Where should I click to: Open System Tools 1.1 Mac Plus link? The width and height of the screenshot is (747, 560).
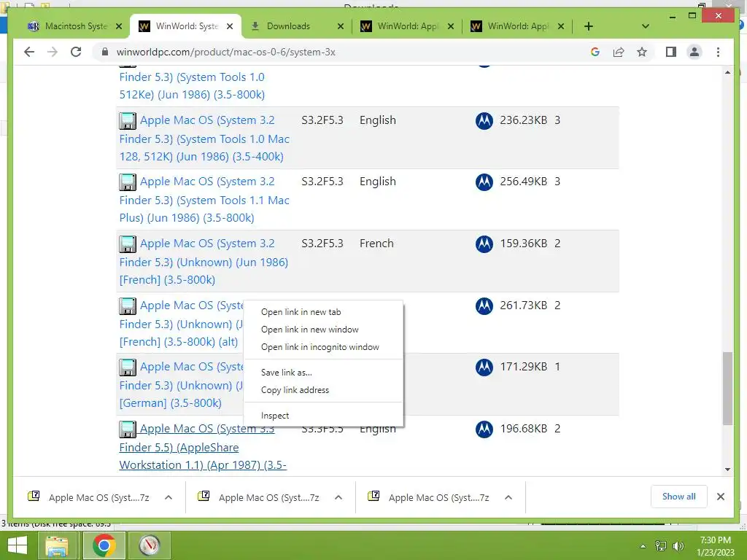(204, 200)
